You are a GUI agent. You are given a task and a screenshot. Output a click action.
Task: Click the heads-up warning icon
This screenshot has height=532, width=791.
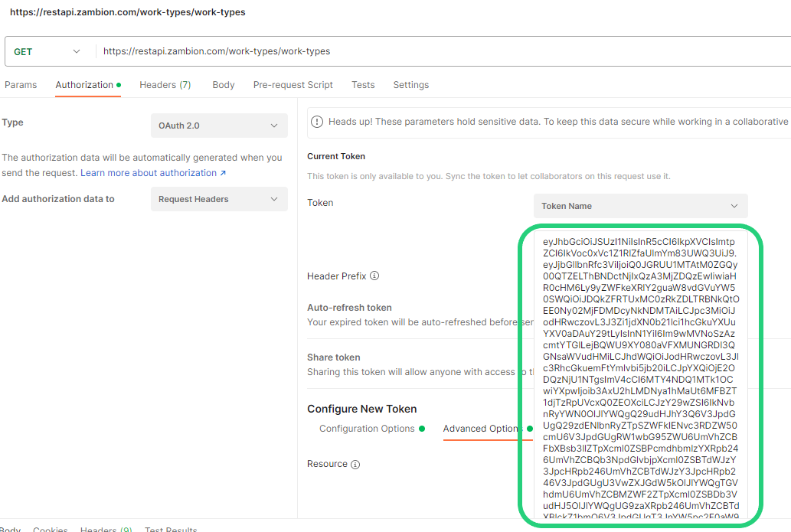[x=317, y=122]
